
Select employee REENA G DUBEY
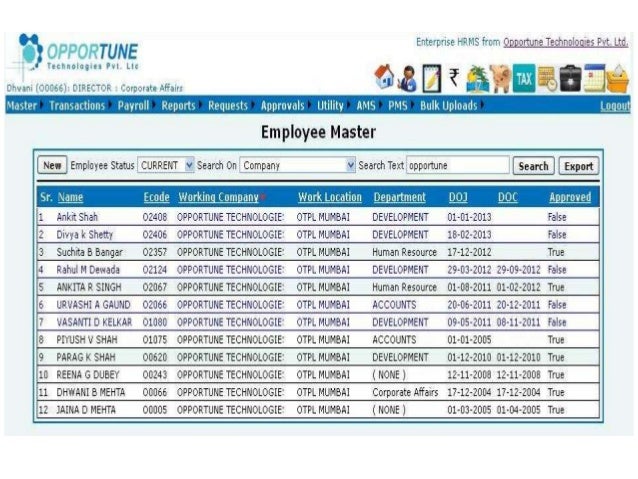(x=87, y=375)
